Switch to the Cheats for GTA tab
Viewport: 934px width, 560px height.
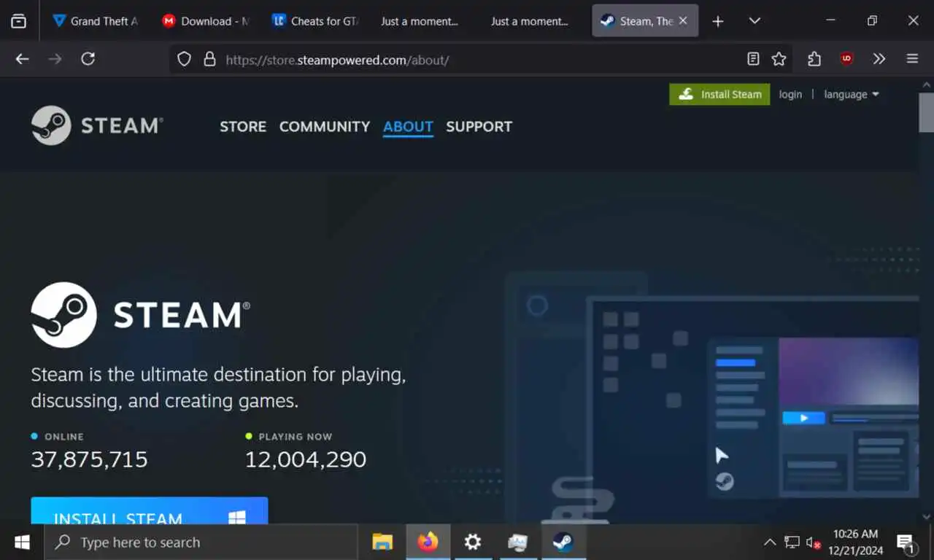click(314, 21)
